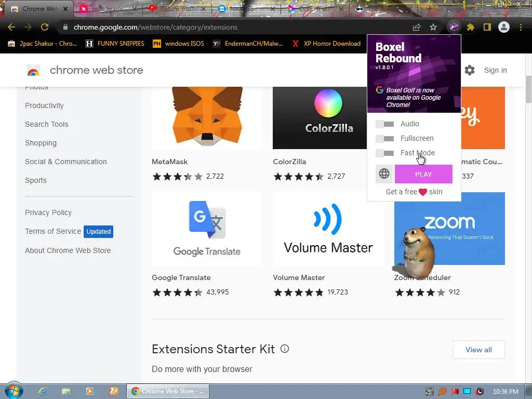The width and height of the screenshot is (532, 399).
Task: Click Get a free skin link
Action: [x=414, y=192]
